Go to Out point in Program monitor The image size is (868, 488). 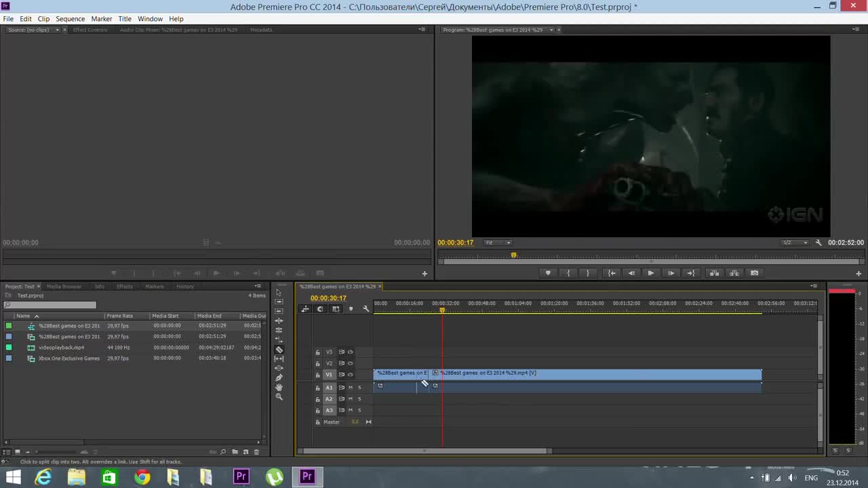point(691,273)
